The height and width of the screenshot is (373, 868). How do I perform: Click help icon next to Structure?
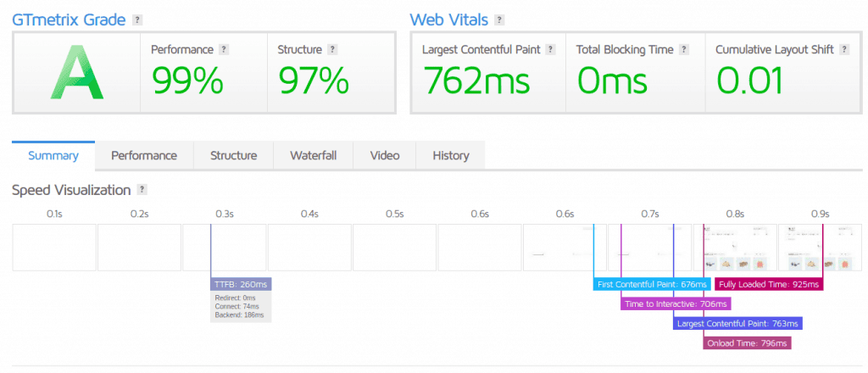[332, 49]
